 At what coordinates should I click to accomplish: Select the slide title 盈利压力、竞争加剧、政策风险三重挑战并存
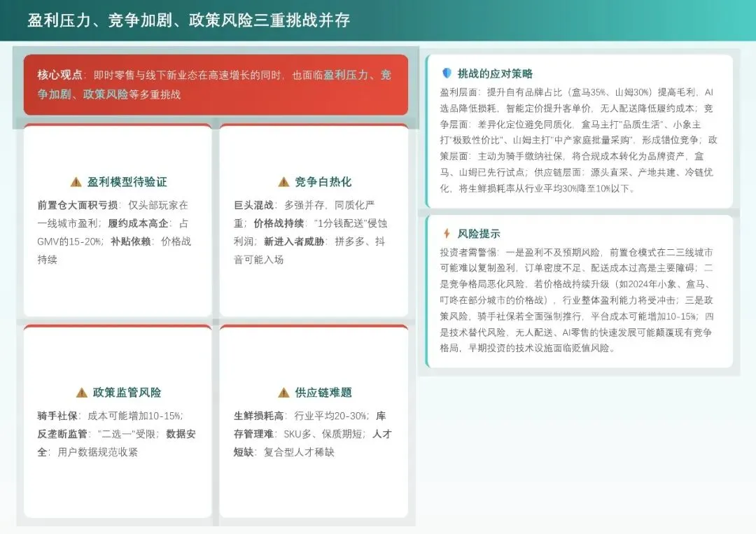188,20
